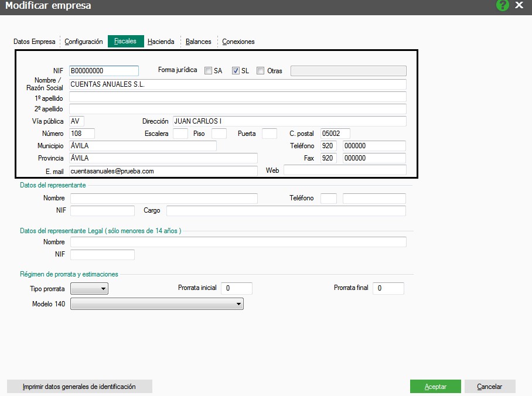
Task: Tick the Otras forma jurídica checkbox
Action: point(260,70)
